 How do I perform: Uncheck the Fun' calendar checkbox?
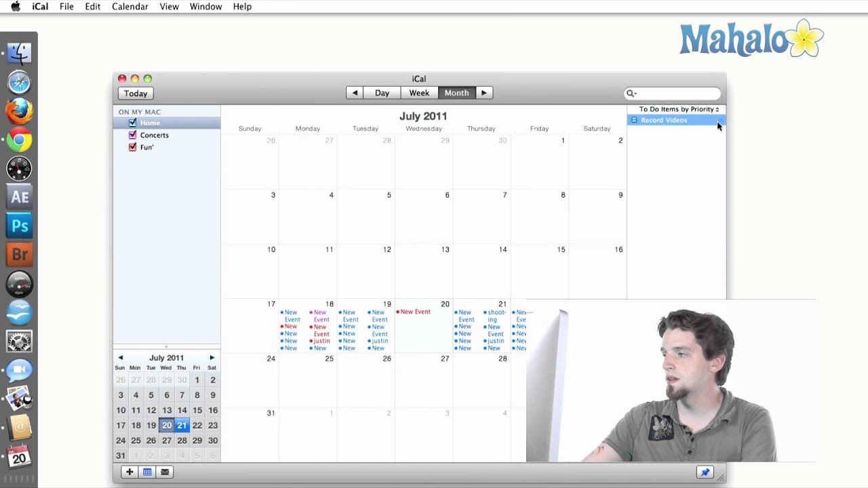[132, 147]
